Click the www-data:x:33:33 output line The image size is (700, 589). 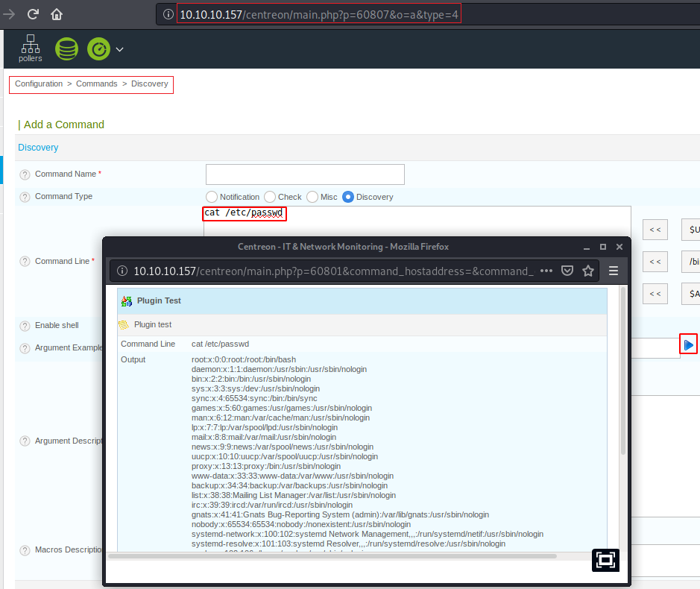[292, 476]
